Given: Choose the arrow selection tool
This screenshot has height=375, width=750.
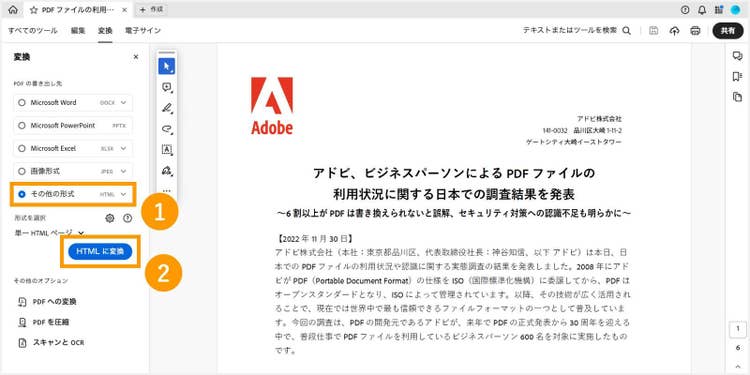Looking at the screenshot, I should coord(166,66).
